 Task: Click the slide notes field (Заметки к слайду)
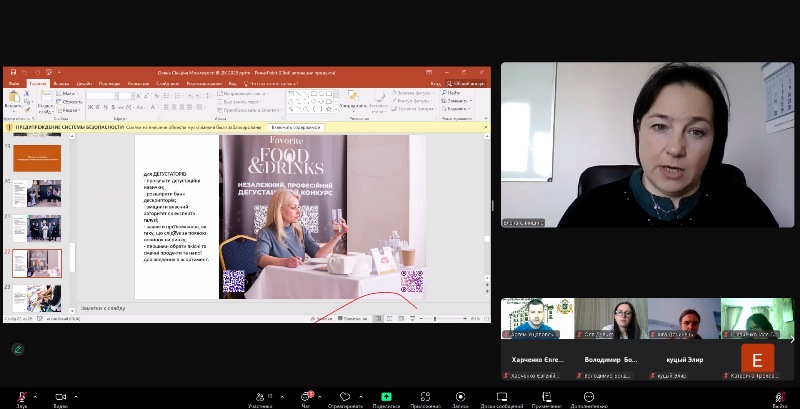click(x=283, y=309)
